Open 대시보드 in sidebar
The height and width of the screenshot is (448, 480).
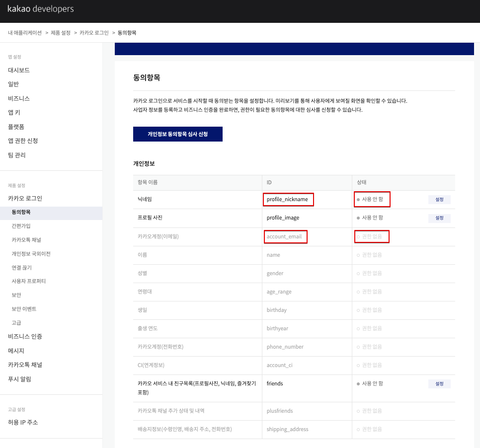click(x=19, y=70)
